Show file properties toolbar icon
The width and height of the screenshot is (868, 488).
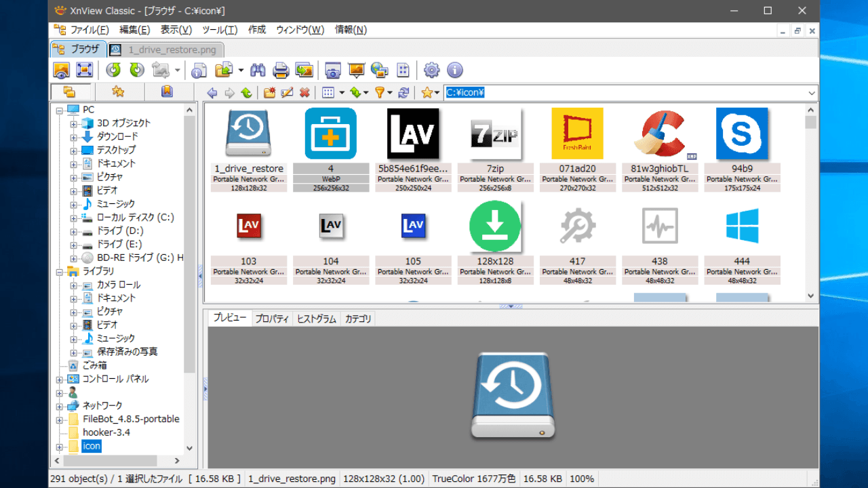pos(199,70)
